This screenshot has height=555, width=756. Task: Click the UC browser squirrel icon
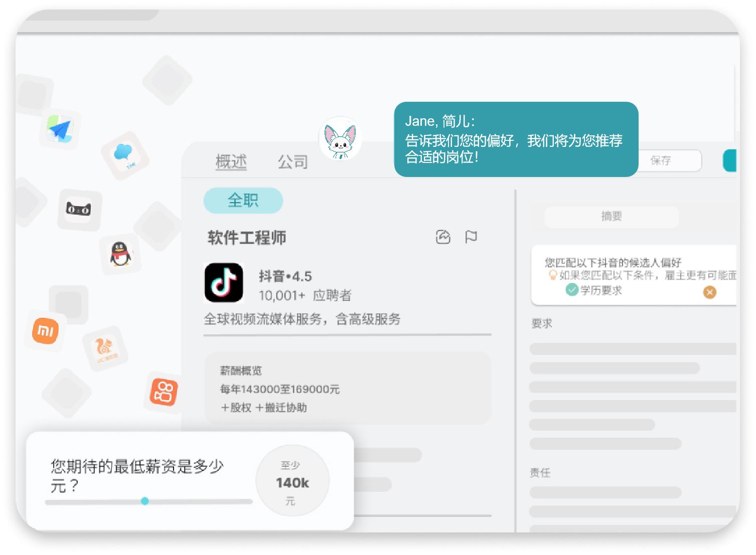[105, 348]
